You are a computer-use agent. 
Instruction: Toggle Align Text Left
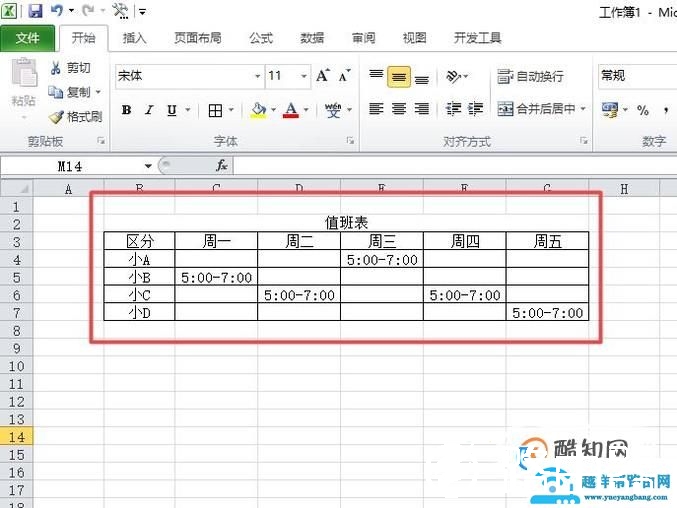376,108
